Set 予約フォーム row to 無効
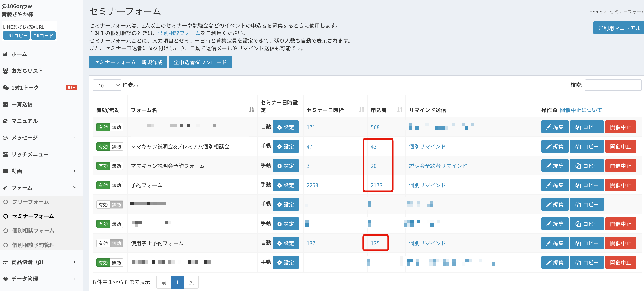The width and height of the screenshot is (644, 291). tap(116, 185)
